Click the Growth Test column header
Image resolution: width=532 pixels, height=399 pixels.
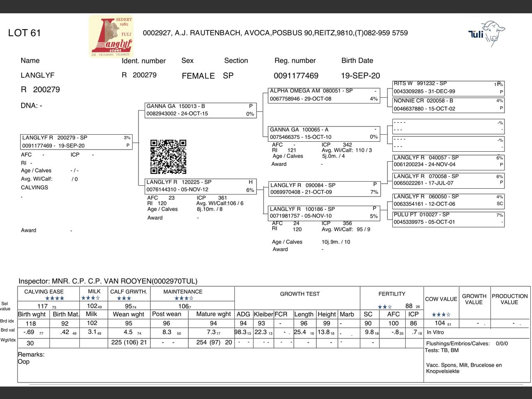(300, 294)
